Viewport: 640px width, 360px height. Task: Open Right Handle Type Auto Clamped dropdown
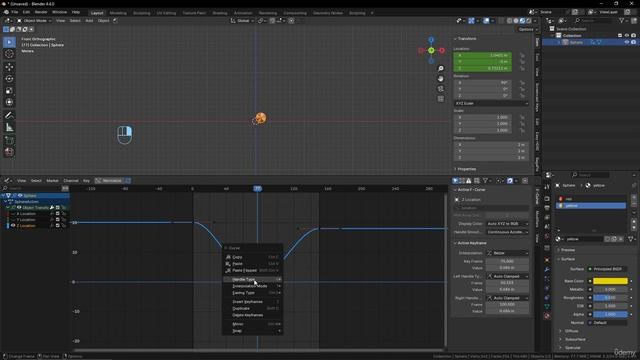(x=507, y=298)
